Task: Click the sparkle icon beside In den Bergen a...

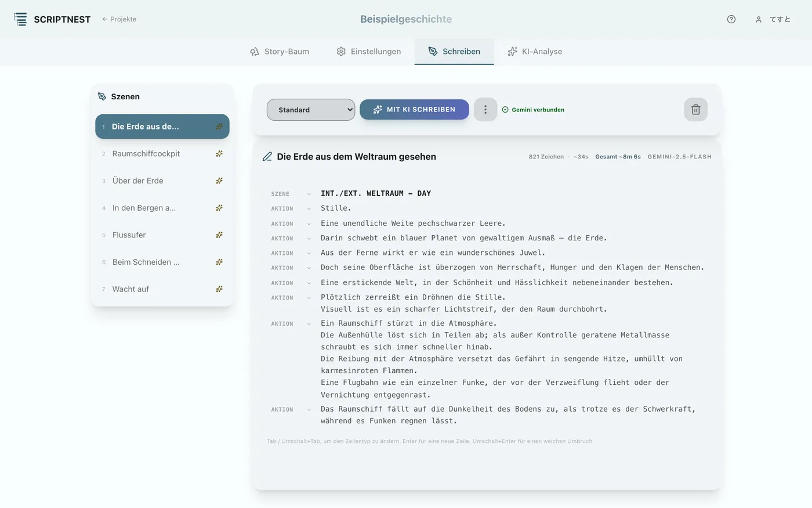Action: 219,208
